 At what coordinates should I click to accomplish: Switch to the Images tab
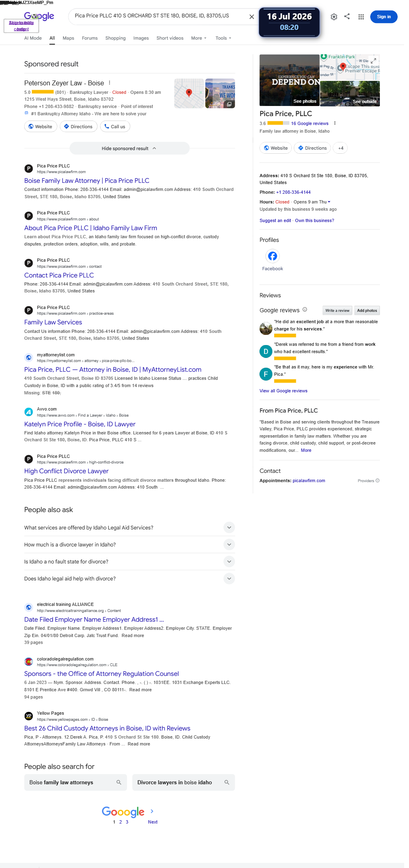pos(141,38)
